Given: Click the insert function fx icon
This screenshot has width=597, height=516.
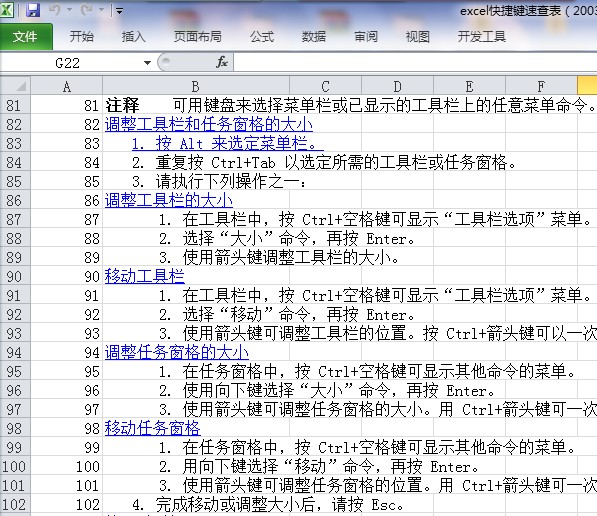Looking at the screenshot, I should click(x=222, y=62).
